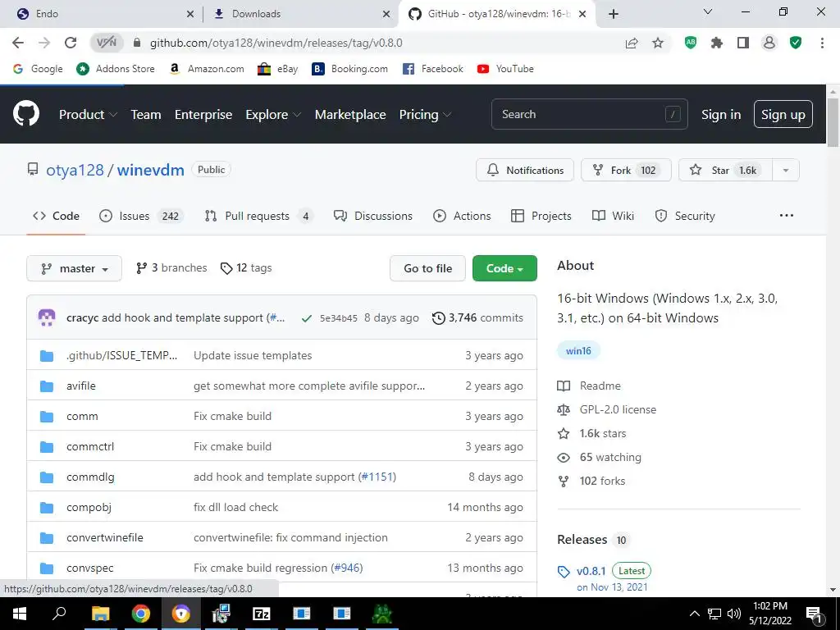Click the AdBlock extension icon

tap(691, 43)
